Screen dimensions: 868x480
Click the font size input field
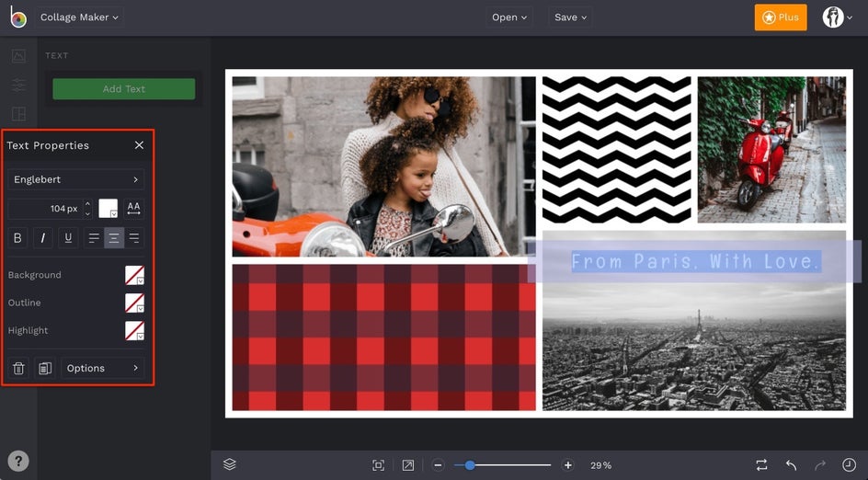46,209
